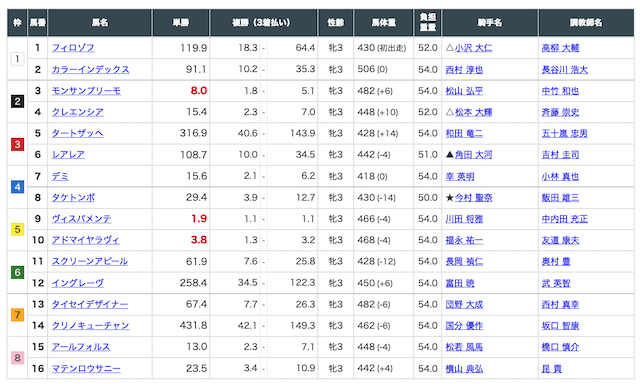Open horse link マテンロウサニー
This screenshot has height=384, width=640.
coord(86,368)
